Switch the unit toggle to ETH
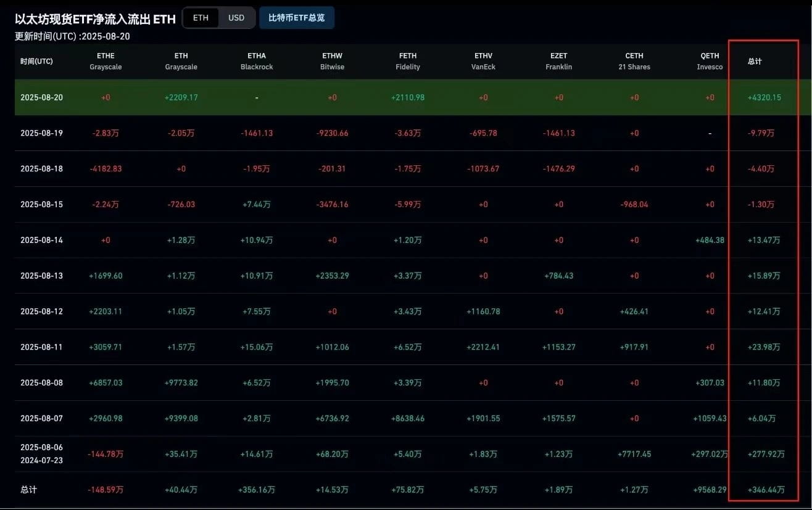812x510 pixels. pyautogui.click(x=201, y=18)
